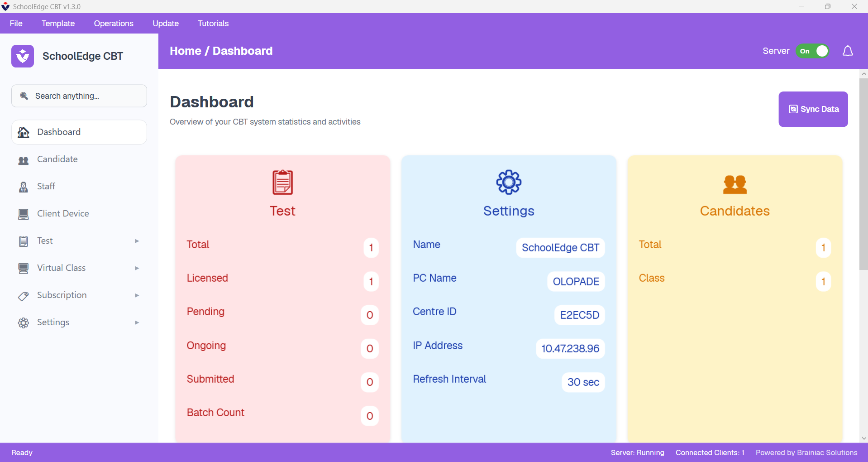This screenshot has width=868, height=462.
Task: Expand the Subscription submenu arrow
Action: [x=137, y=295]
